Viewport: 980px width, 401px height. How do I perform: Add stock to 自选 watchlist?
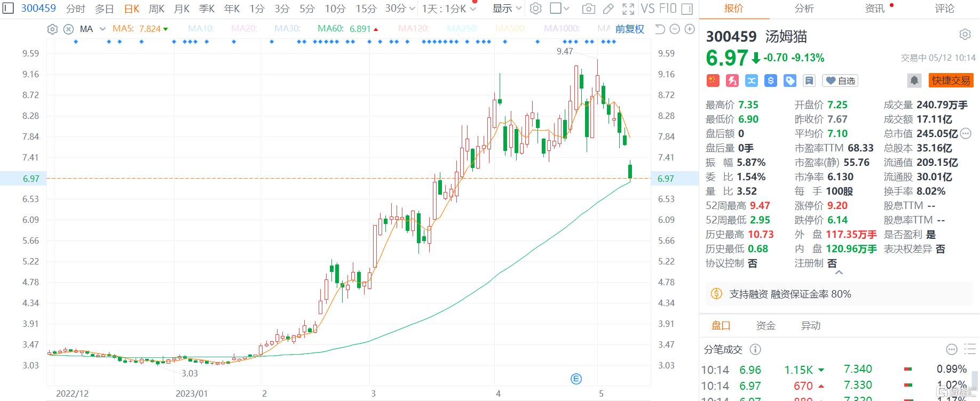point(840,81)
